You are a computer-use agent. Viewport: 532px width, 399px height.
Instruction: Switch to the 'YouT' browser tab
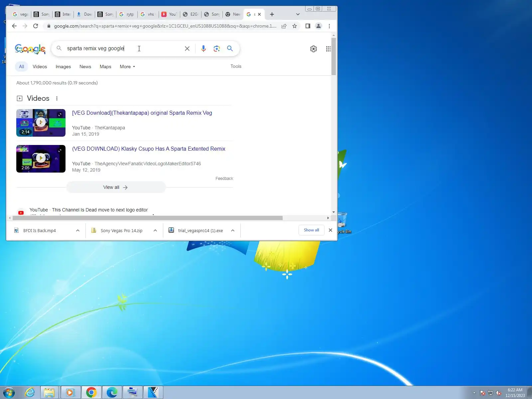tap(169, 14)
